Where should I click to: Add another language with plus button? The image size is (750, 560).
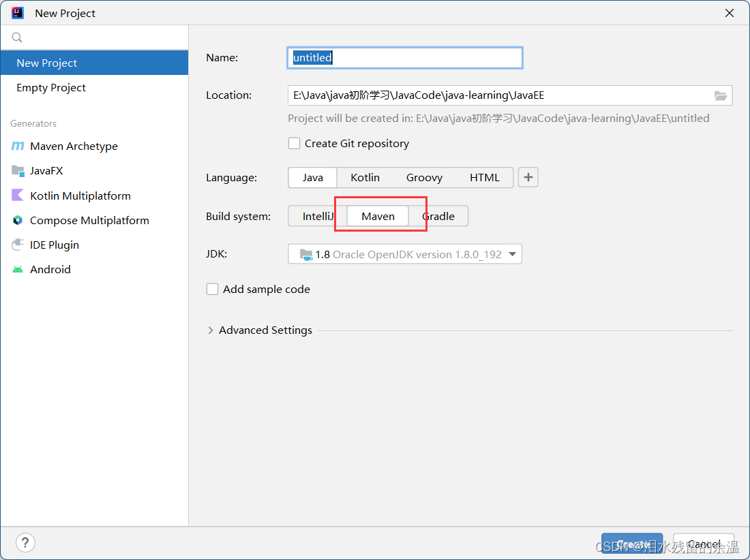pyautogui.click(x=528, y=177)
